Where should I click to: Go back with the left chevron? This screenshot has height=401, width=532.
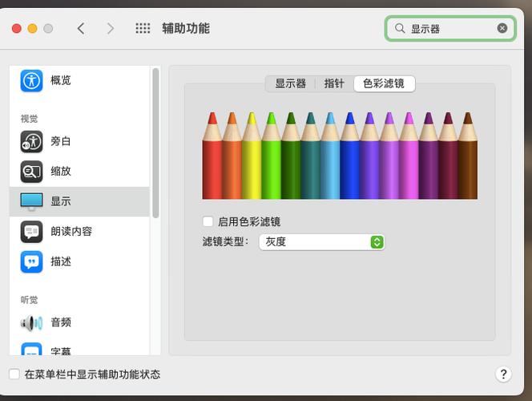pos(81,29)
